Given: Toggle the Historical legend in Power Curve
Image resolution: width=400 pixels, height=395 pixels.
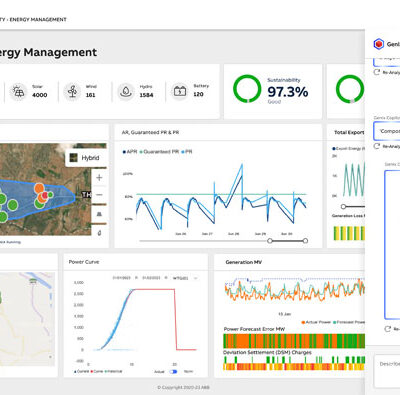Looking at the screenshot, I should [x=113, y=371].
